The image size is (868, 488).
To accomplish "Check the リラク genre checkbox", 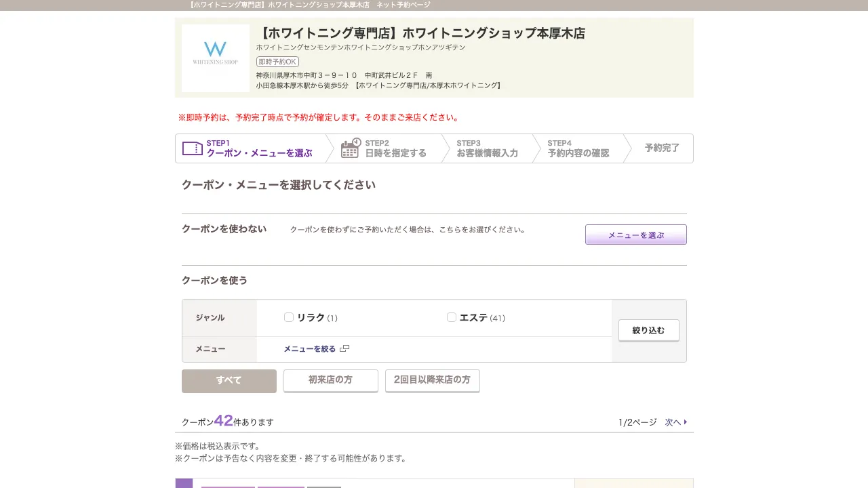I will pos(289,317).
